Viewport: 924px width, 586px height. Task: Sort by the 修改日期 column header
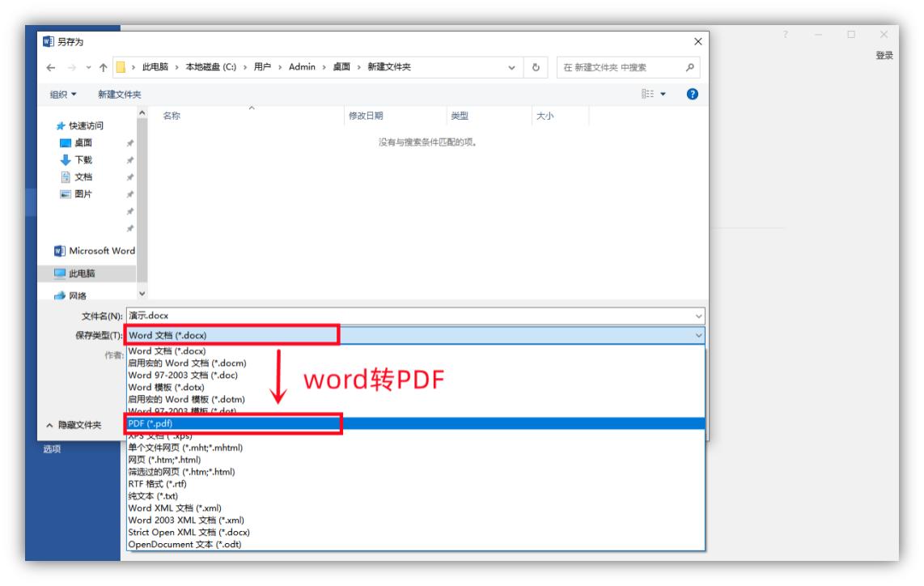click(x=366, y=117)
